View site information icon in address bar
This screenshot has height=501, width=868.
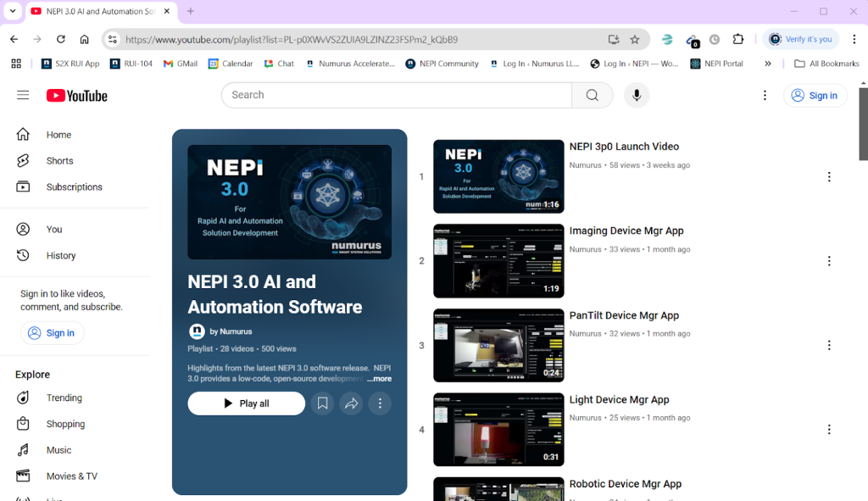pyautogui.click(x=113, y=39)
